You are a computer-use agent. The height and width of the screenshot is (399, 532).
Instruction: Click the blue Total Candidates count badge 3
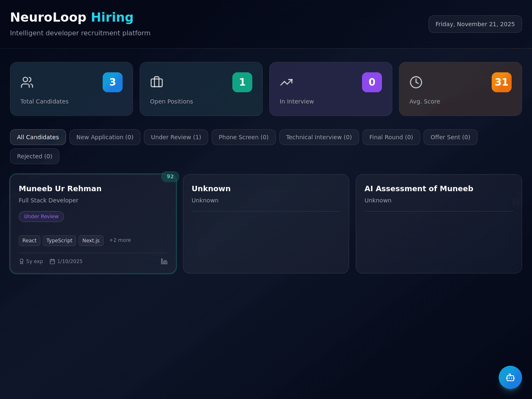coord(113,82)
